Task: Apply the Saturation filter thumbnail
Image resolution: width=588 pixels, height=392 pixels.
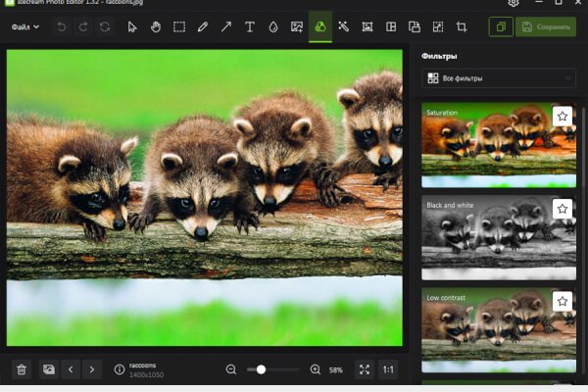Action: [499, 145]
